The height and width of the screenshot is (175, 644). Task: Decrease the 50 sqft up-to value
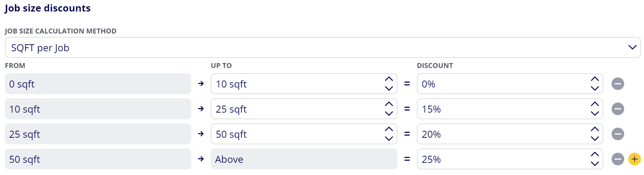(x=389, y=138)
